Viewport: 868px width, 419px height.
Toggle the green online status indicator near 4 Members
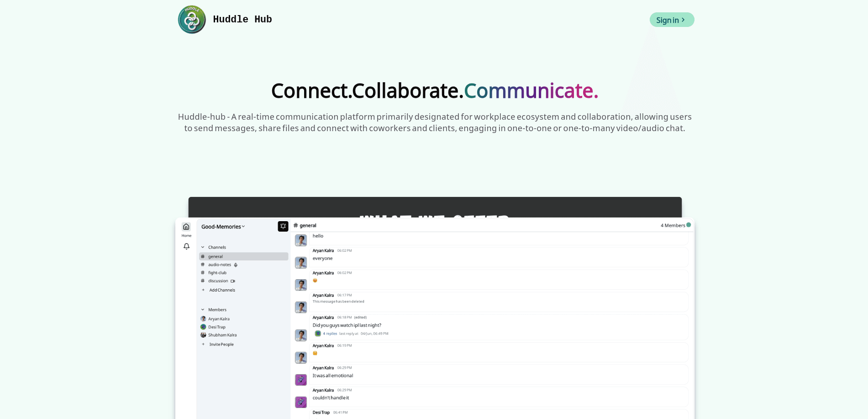click(x=688, y=225)
